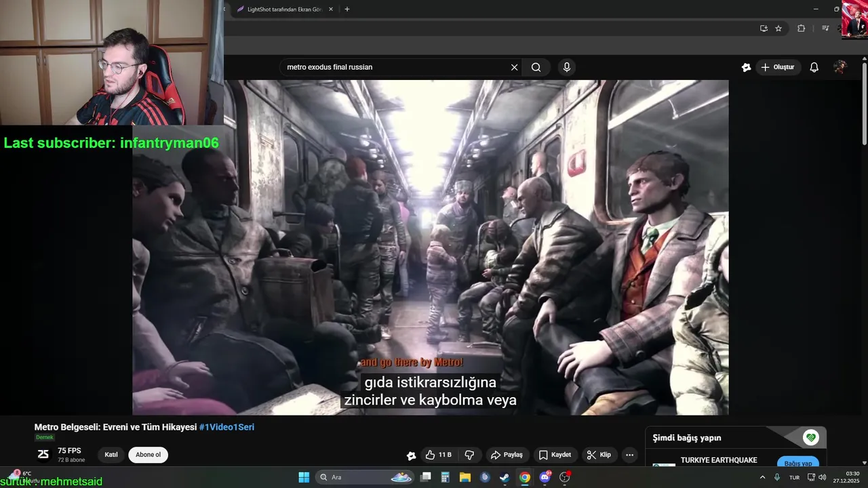
Task: Bookmark this page with the star icon
Action: pyautogui.click(x=778, y=28)
